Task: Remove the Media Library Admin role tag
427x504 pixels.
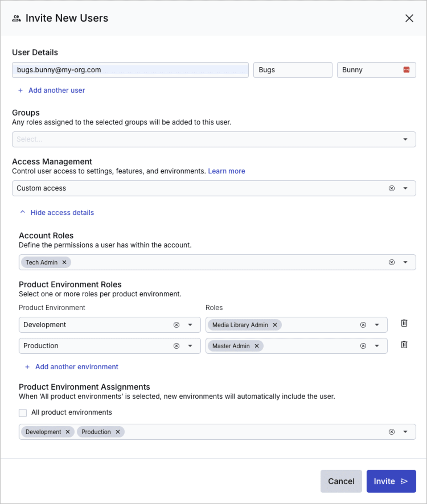Action: 275,325
